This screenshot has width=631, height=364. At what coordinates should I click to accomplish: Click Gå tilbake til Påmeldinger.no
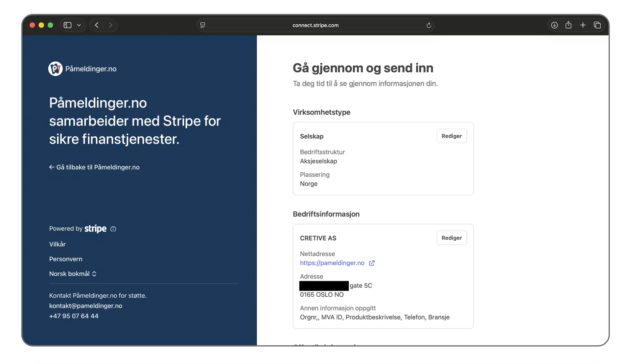click(x=94, y=167)
